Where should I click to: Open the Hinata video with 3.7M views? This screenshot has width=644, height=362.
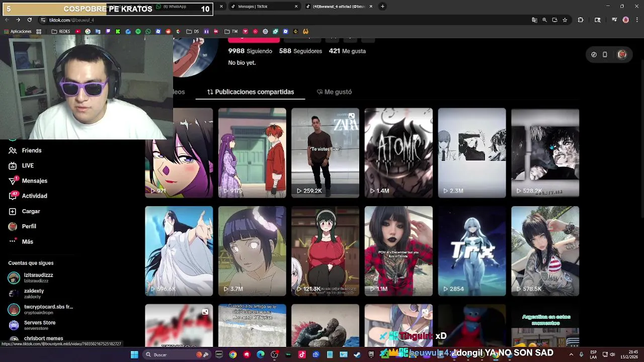click(x=252, y=251)
